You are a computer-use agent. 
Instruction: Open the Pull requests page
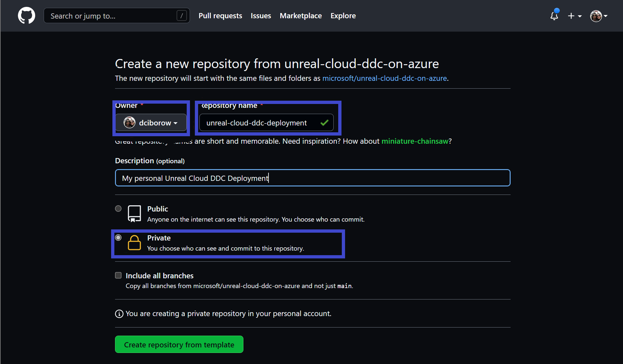tap(220, 15)
